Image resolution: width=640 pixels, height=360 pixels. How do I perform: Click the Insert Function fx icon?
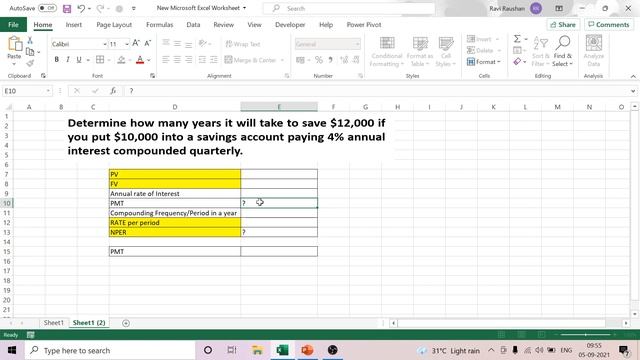[x=113, y=91]
